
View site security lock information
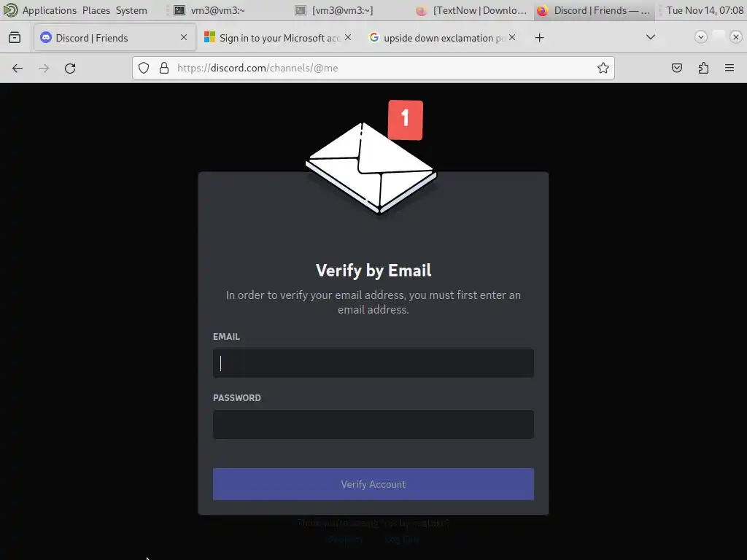click(x=164, y=68)
